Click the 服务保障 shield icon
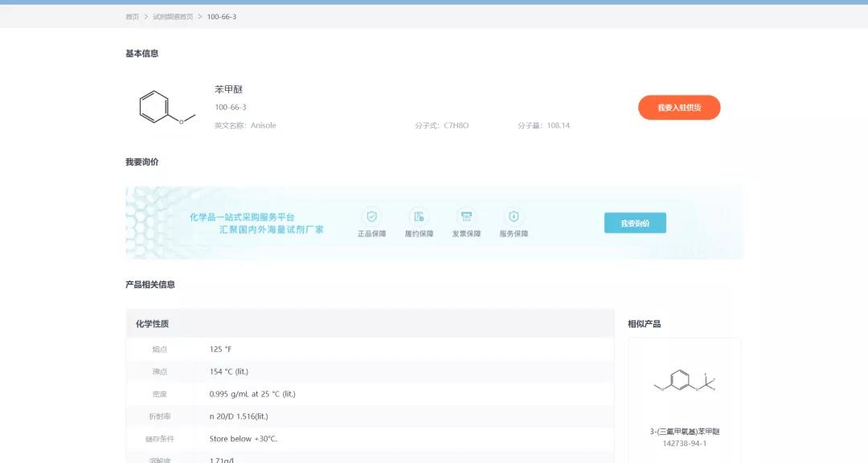 pyautogui.click(x=514, y=216)
